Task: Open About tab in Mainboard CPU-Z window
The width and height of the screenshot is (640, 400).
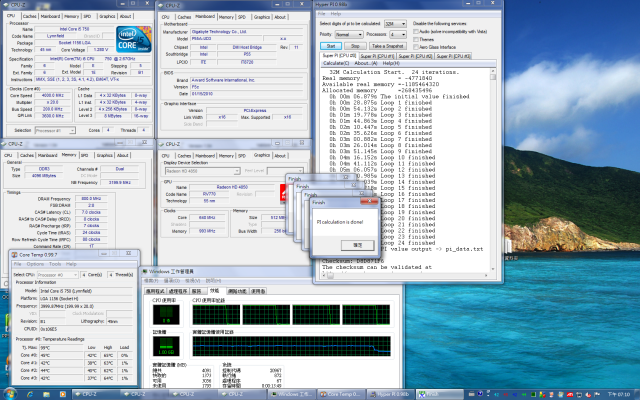Action: pos(280,17)
